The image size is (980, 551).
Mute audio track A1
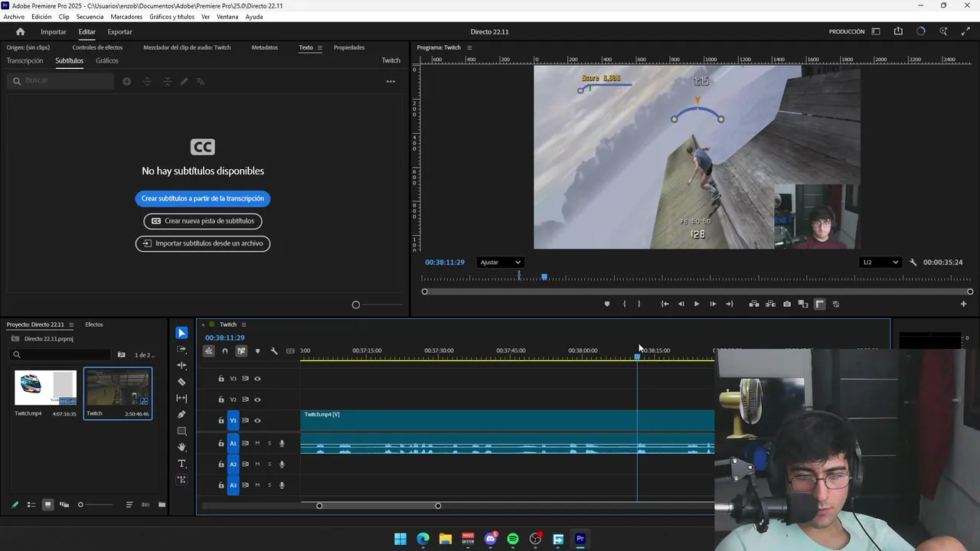(x=257, y=443)
